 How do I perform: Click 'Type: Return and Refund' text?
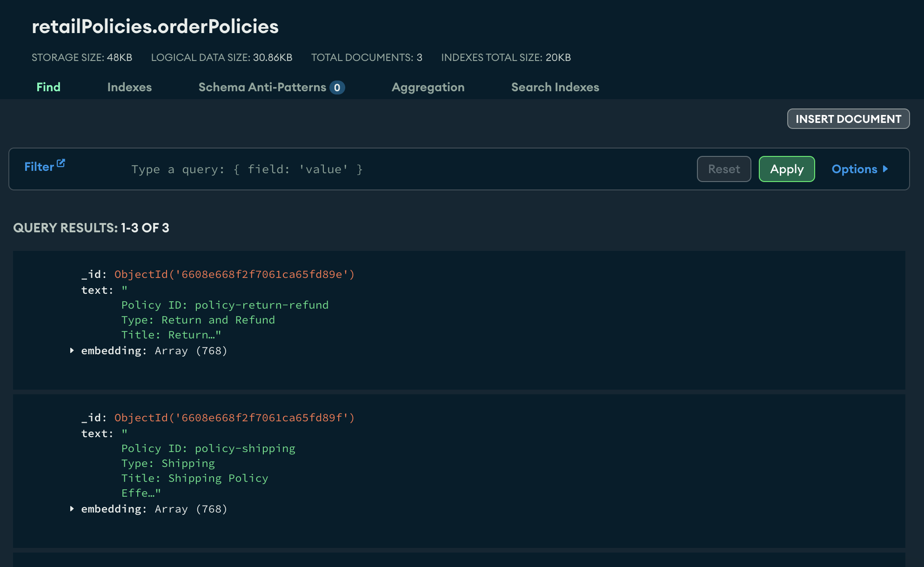198,320
